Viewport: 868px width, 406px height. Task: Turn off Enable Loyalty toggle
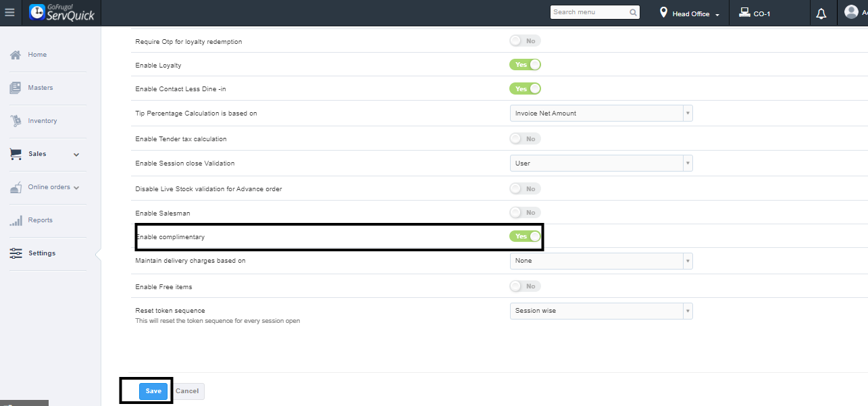[x=525, y=65]
